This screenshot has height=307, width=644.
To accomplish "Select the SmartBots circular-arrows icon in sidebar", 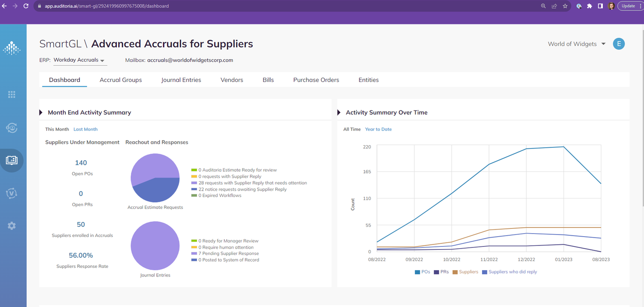I will point(12,128).
